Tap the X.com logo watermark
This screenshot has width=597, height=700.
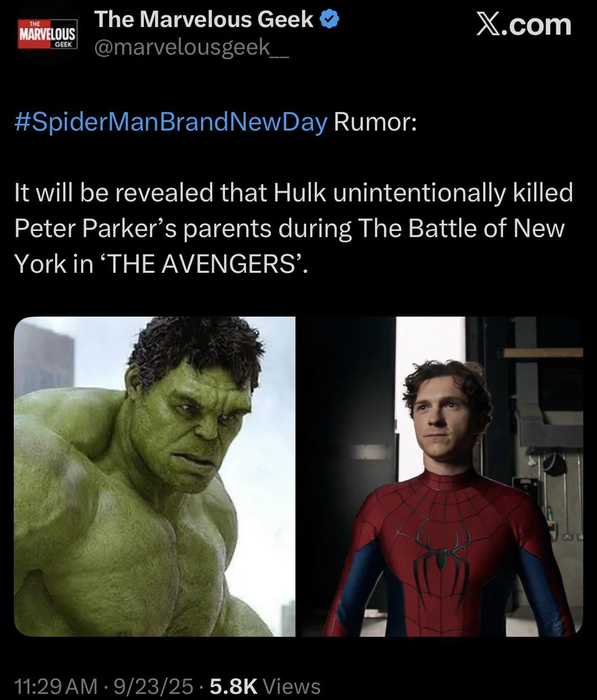point(523,25)
